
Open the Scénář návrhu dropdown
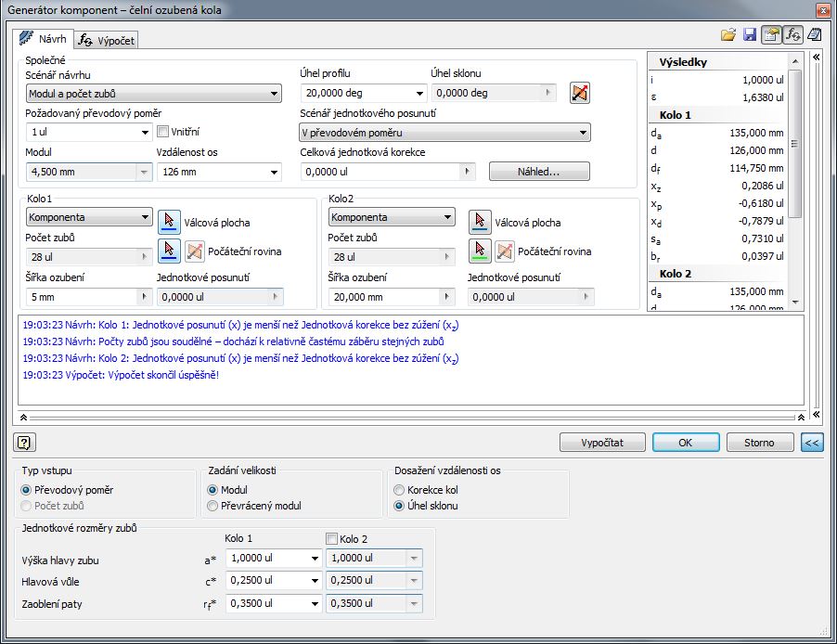tap(153, 94)
